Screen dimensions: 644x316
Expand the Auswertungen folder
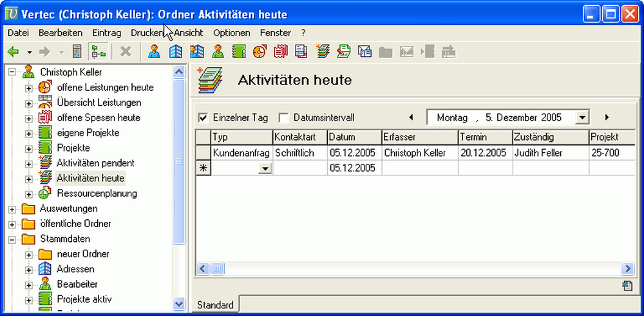pos(12,210)
